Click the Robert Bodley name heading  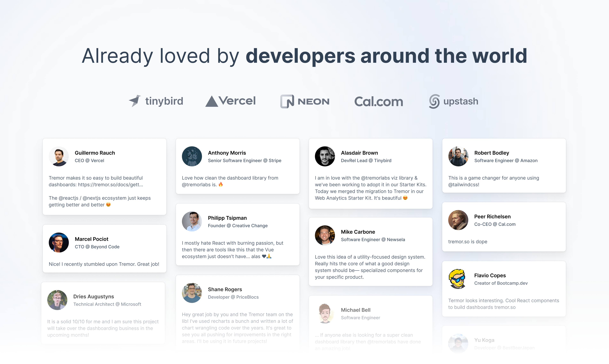[491, 153]
